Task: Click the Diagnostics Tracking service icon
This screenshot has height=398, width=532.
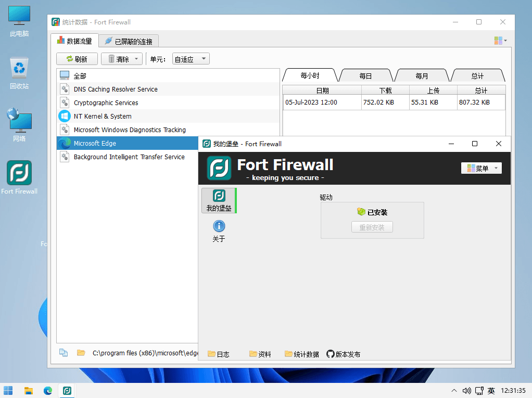Action: click(x=65, y=130)
